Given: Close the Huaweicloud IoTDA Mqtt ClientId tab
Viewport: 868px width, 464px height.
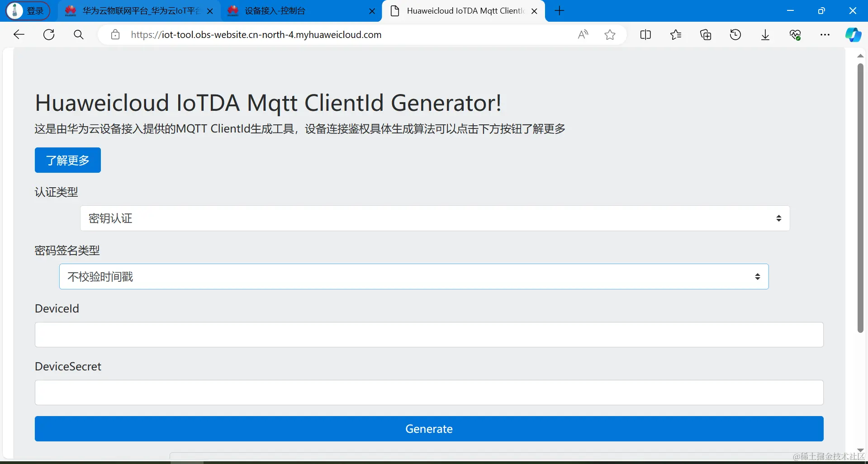Looking at the screenshot, I should tap(534, 11).
